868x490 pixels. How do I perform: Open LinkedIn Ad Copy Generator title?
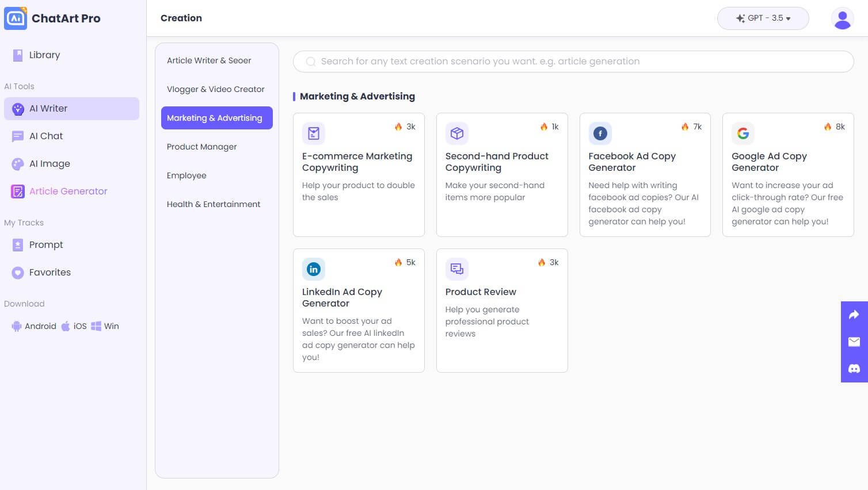tap(342, 297)
